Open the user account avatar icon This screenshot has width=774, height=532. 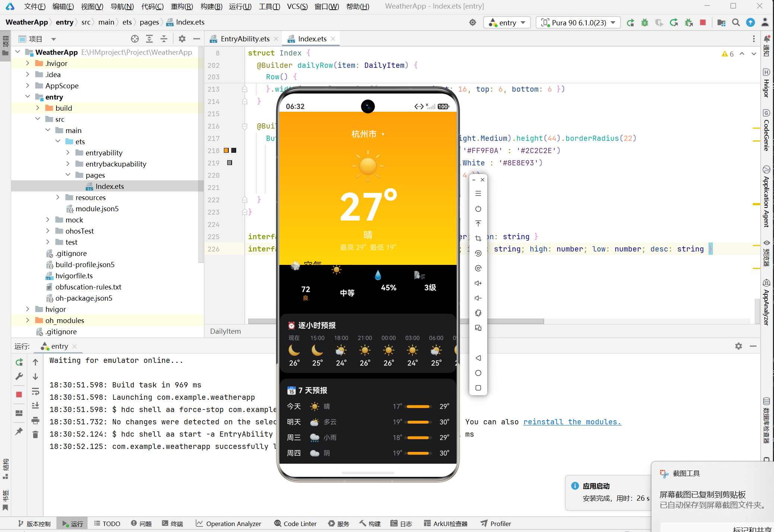click(765, 23)
